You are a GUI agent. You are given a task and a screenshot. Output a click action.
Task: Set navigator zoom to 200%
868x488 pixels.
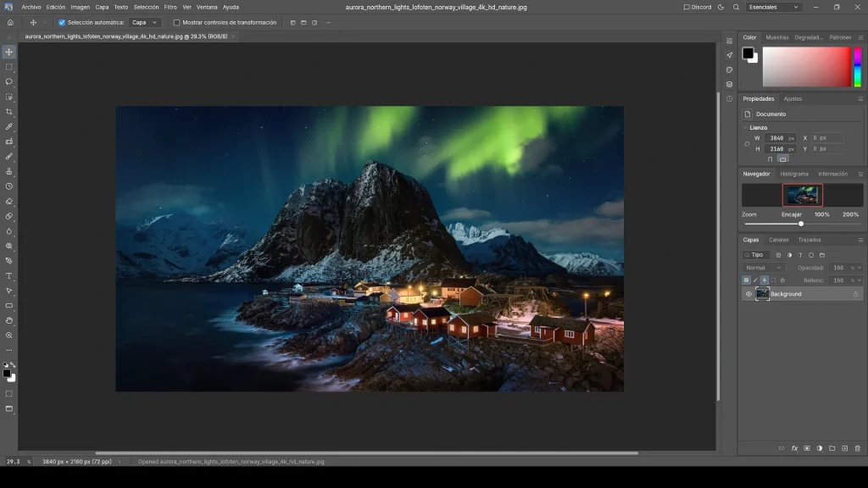point(850,214)
